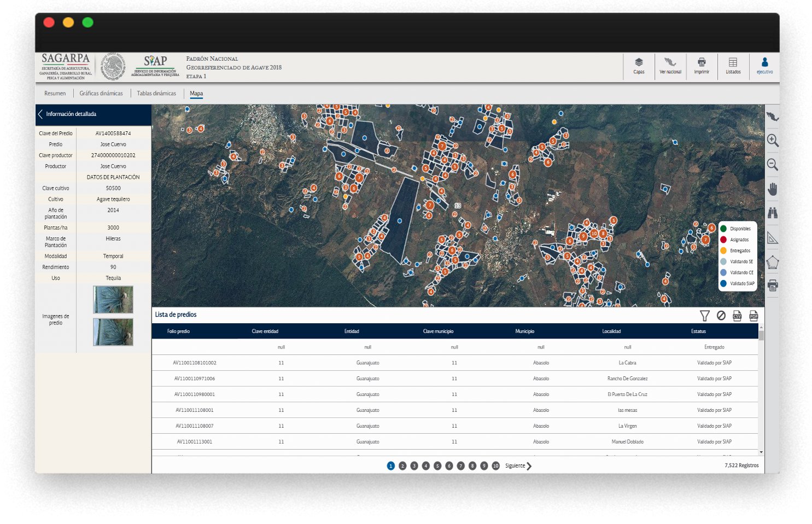
Task: Go to next page with Siguiente
Action: point(518,466)
